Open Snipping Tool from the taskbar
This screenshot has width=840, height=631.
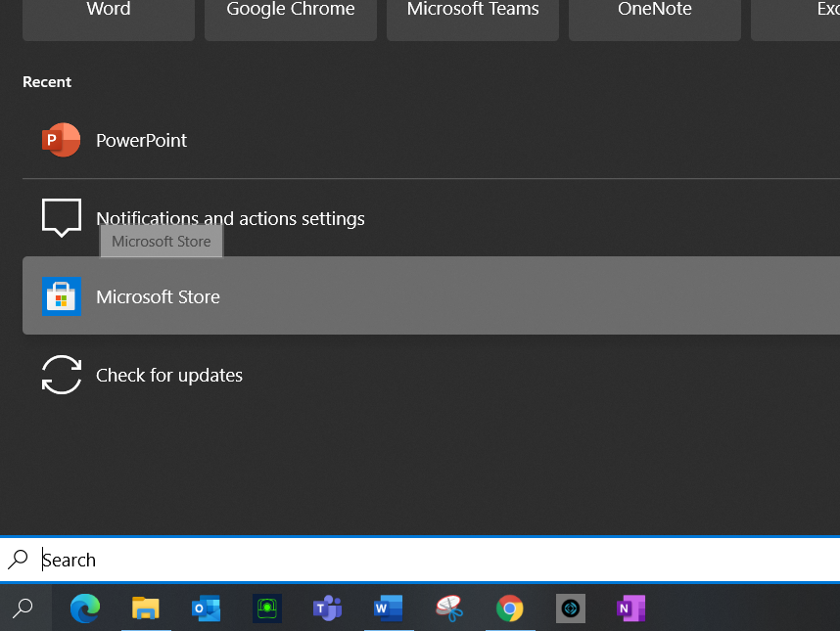(x=449, y=608)
